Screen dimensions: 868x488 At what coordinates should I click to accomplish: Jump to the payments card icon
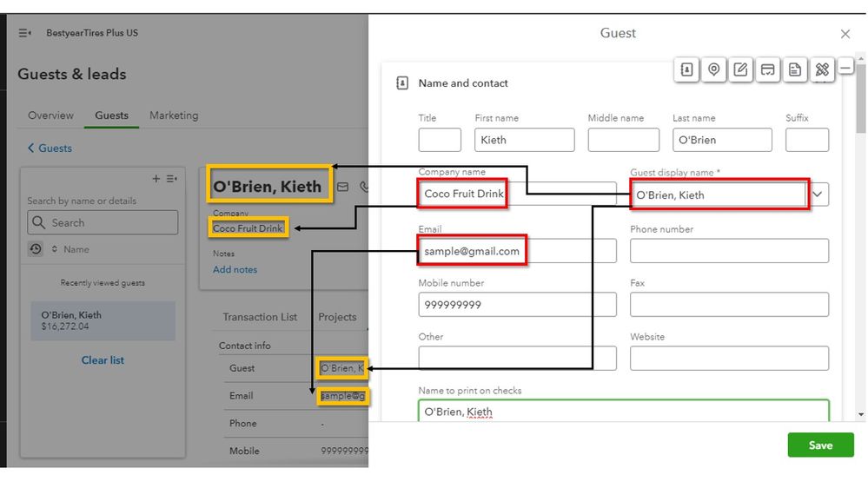tap(768, 69)
